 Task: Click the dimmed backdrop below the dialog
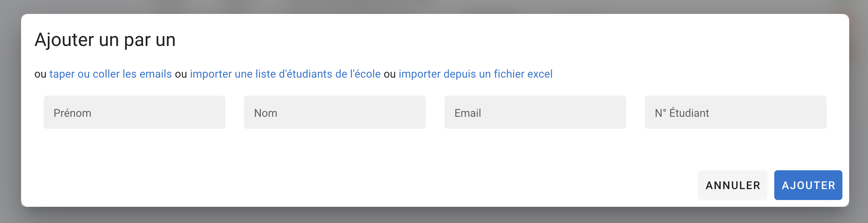433,216
